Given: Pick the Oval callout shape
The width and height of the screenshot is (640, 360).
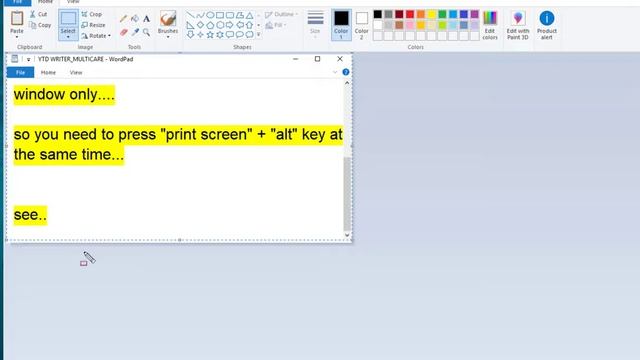Looking at the screenshot, I should [x=240, y=35].
